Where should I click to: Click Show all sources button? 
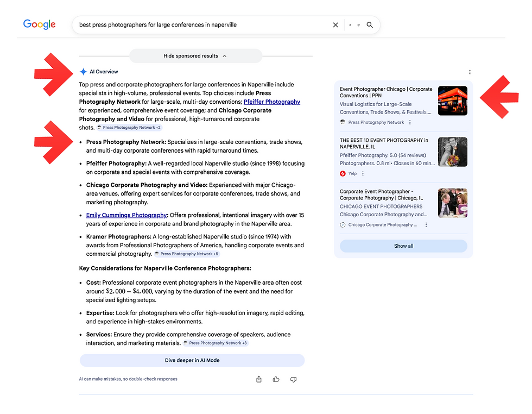403,246
